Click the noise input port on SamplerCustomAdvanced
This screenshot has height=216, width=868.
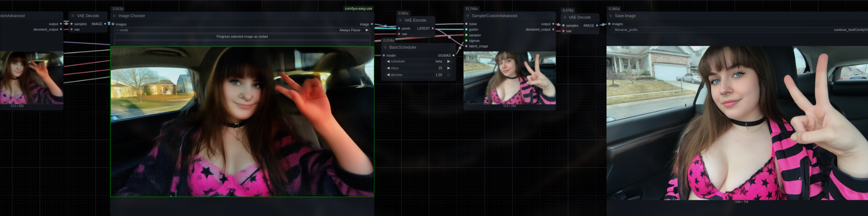coord(466,24)
